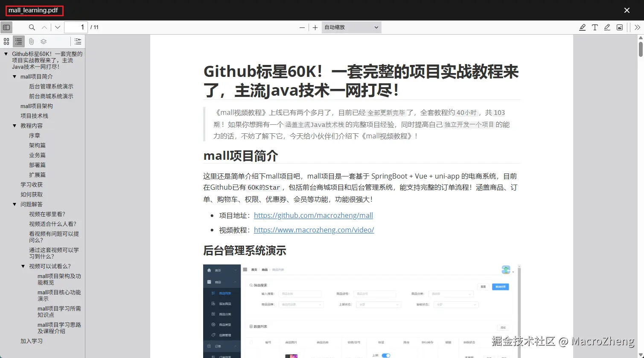Image resolution: width=644 pixels, height=358 pixels.
Task: Open mall项目架构及功能概览 outline entry
Action: (59, 279)
